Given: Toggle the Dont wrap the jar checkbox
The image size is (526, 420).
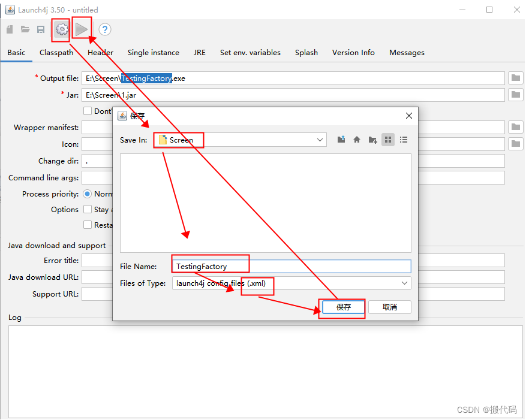Looking at the screenshot, I should click(88, 111).
